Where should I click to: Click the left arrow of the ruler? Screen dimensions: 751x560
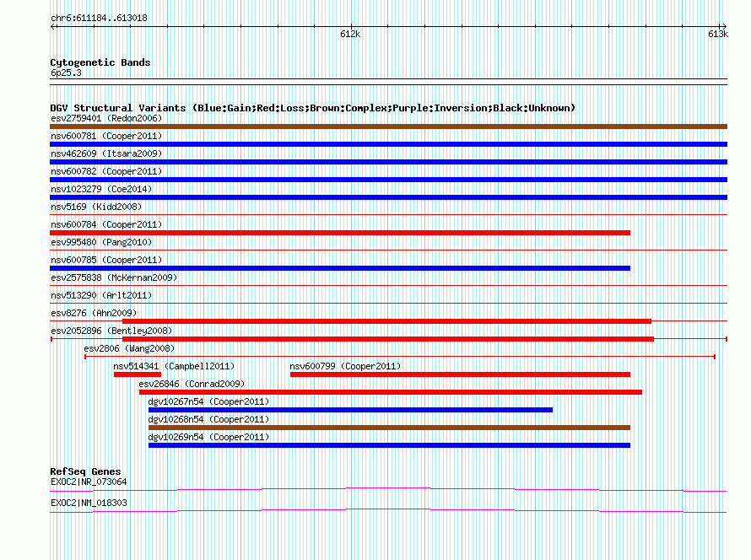[53, 26]
